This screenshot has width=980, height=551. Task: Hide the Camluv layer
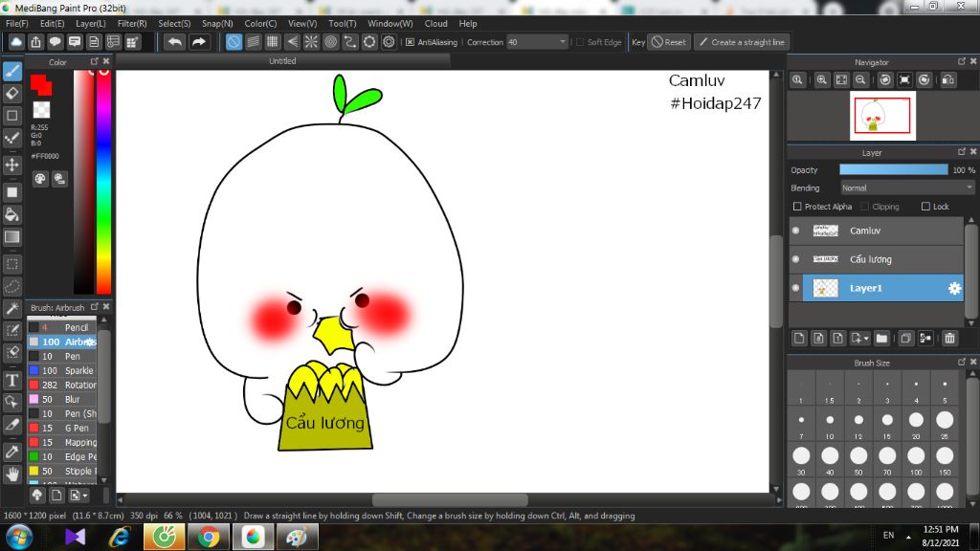pos(795,231)
